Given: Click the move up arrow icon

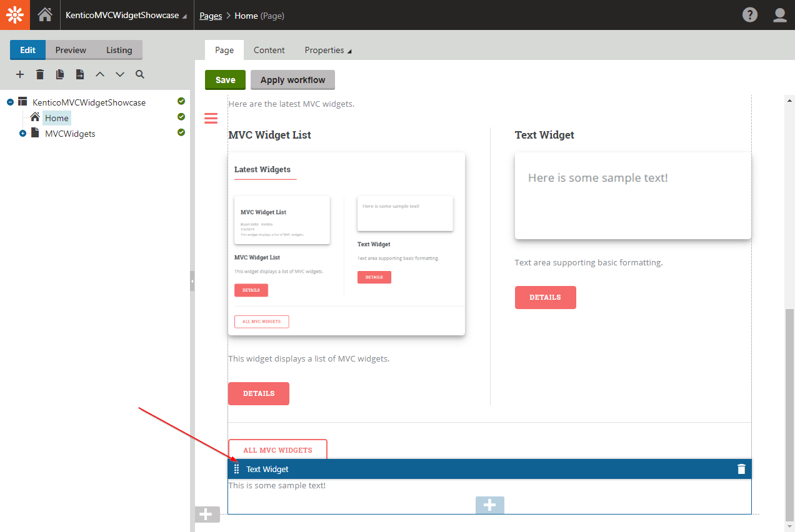Looking at the screenshot, I should coord(100,74).
